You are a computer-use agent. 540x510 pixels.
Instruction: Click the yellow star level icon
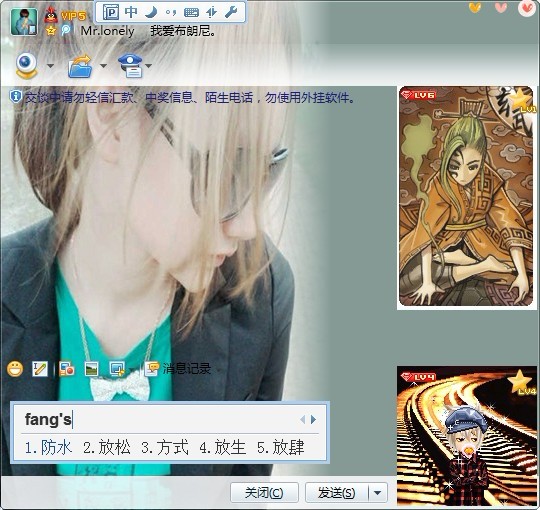51,31
